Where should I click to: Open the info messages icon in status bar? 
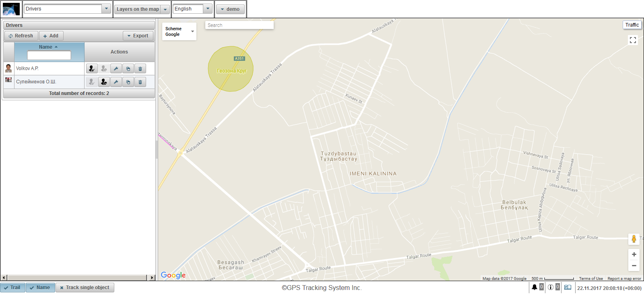coord(551,287)
